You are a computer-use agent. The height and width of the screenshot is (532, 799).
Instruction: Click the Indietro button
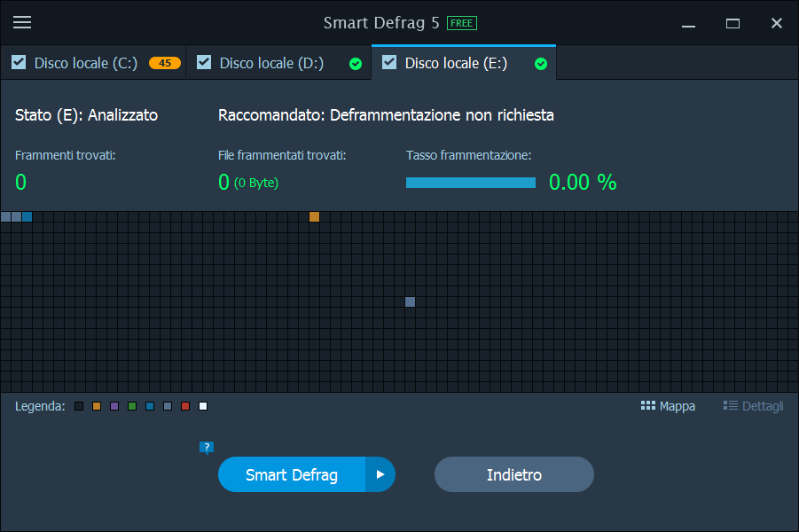pyautogui.click(x=513, y=474)
